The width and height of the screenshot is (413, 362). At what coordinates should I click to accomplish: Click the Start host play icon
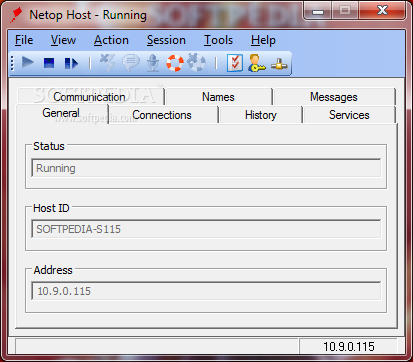27,63
